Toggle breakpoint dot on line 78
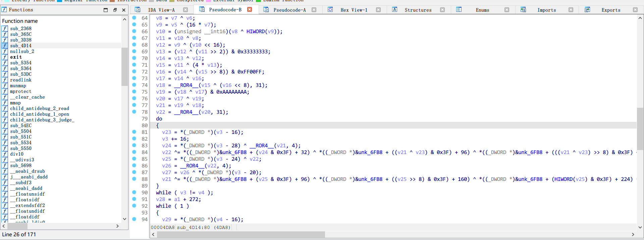Viewport: 644px width, 240px height. [x=134, y=112]
